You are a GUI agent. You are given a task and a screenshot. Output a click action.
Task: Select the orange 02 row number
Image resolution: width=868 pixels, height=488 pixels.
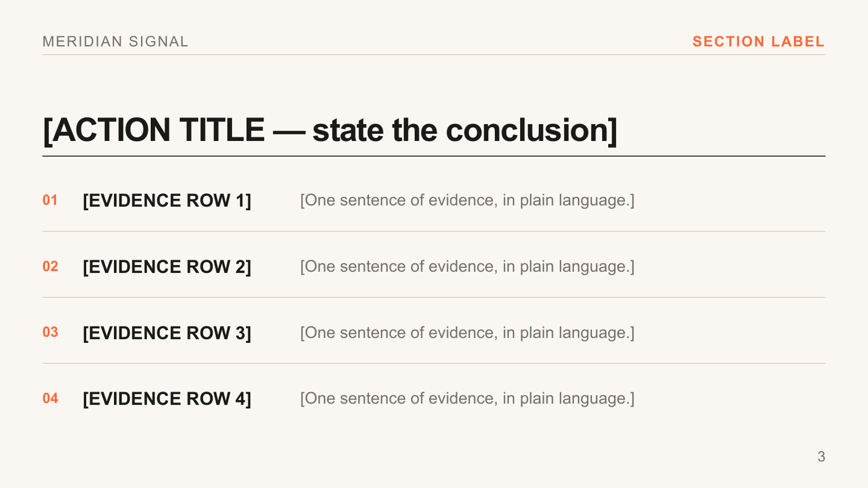point(50,266)
